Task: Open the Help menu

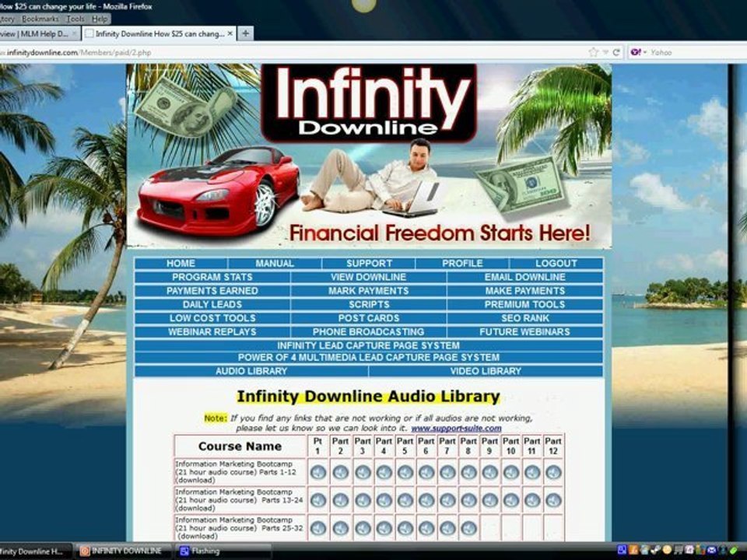Action: [x=100, y=19]
